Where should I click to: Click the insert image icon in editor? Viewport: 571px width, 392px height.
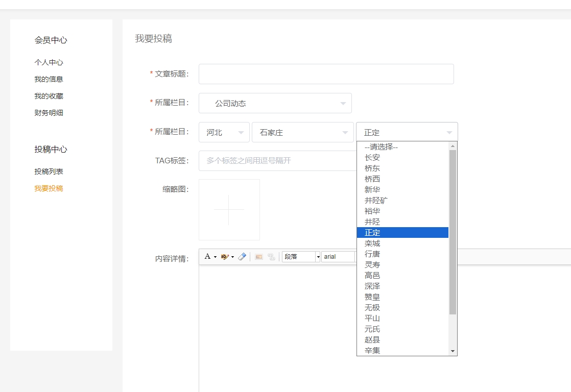click(x=259, y=257)
